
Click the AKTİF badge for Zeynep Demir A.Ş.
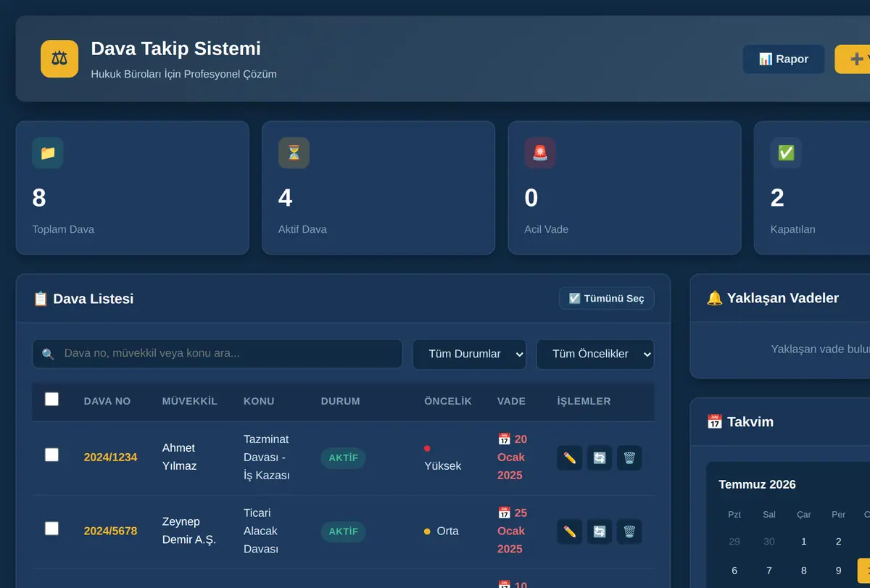[x=343, y=532]
